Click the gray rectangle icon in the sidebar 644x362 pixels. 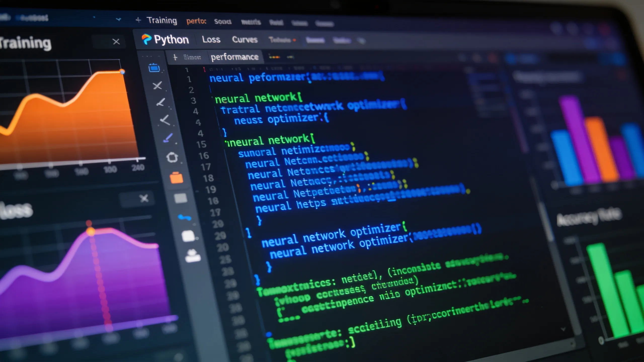[181, 198]
